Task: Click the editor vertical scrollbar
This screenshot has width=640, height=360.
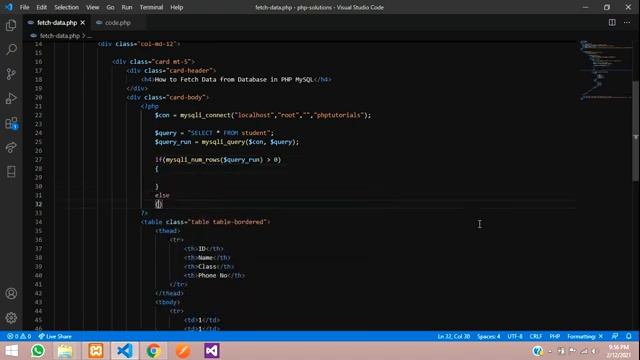Action: 636,131
